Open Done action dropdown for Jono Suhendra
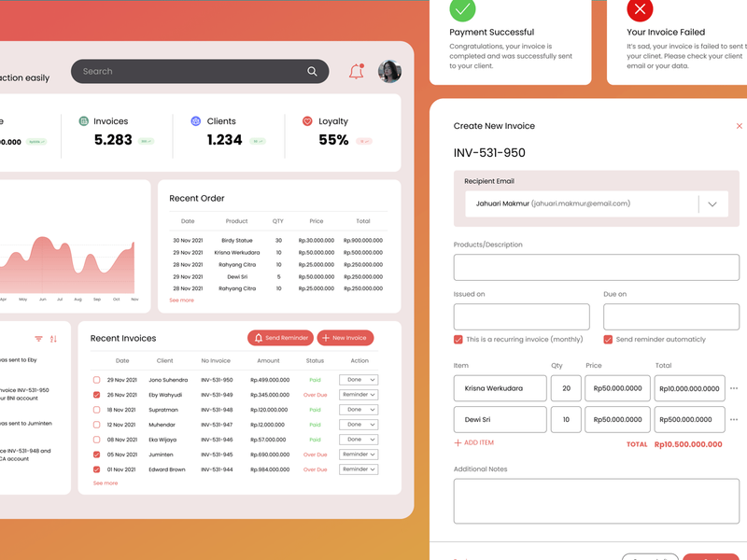Image resolution: width=747 pixels, height=560 pixels. [359, 380]
